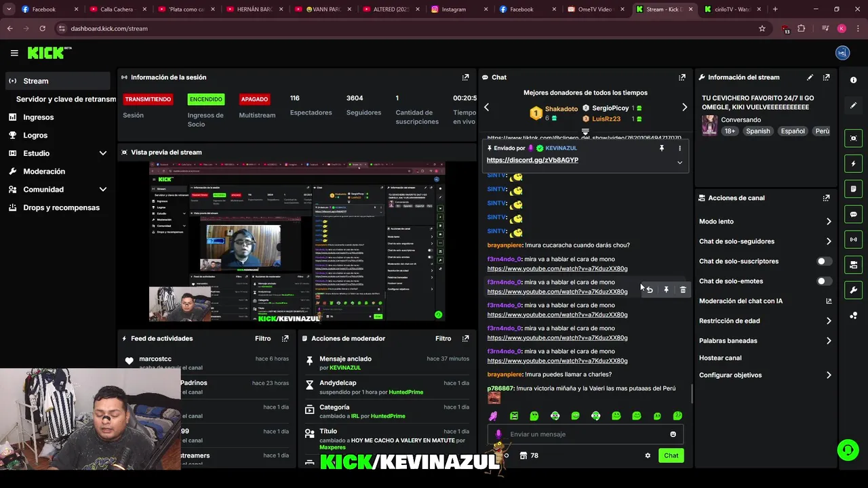Click the stream preview thumbnail

click(x=297, y=241)
